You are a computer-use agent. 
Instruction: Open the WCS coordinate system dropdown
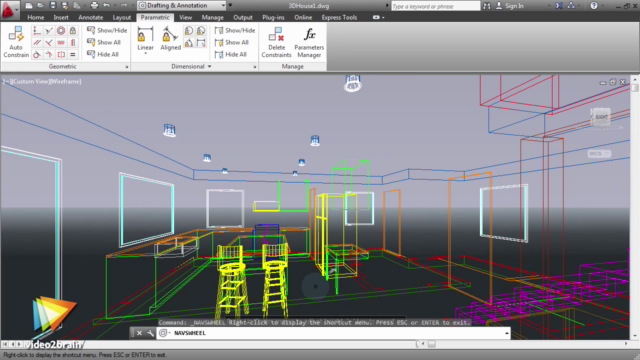click(599, 153)
